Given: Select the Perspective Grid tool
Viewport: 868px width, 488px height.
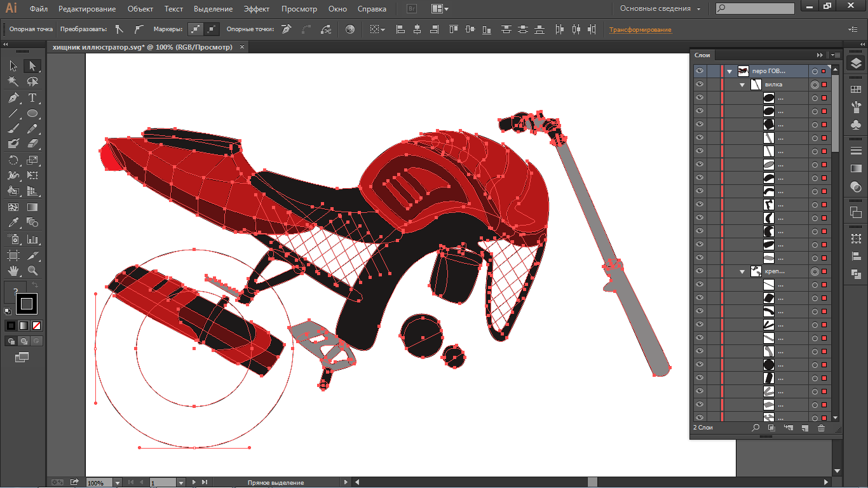Looking at the screenshot, I should coord(32,191).
